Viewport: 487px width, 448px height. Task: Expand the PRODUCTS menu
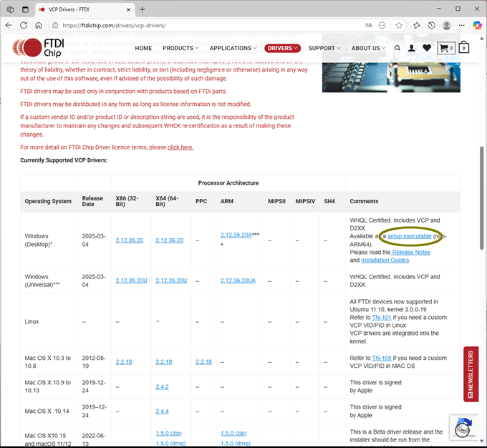coord(180,48)
